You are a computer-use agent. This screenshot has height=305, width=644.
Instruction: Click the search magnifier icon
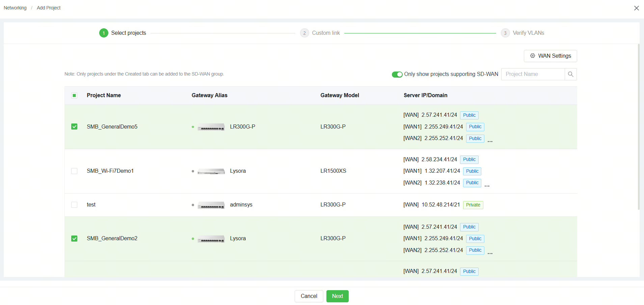[570, 74]
